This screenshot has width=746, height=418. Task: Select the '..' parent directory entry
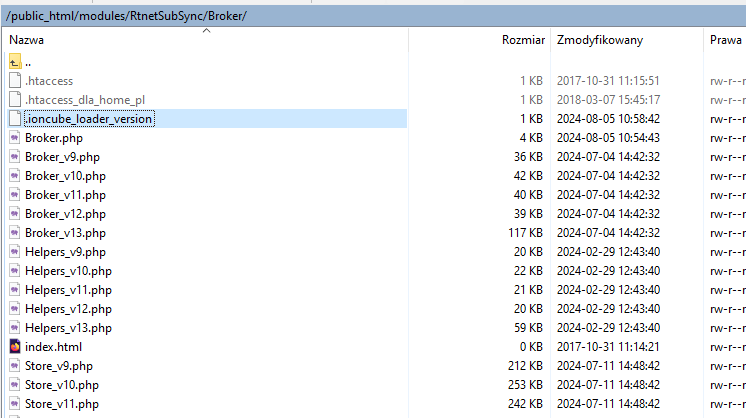[x=28, y=62]
